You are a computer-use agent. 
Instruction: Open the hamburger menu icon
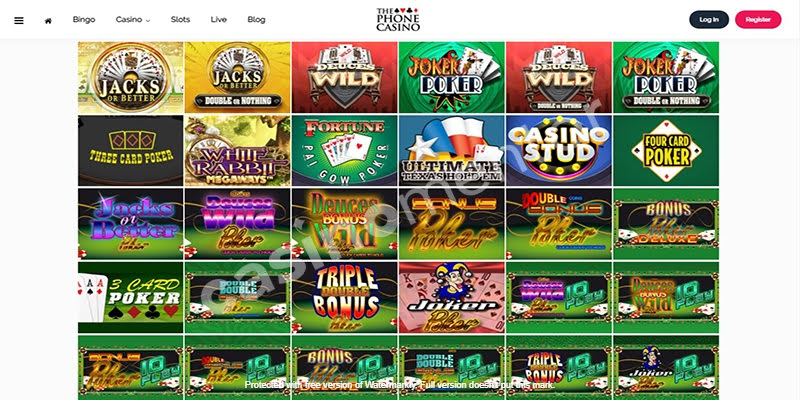19,20
